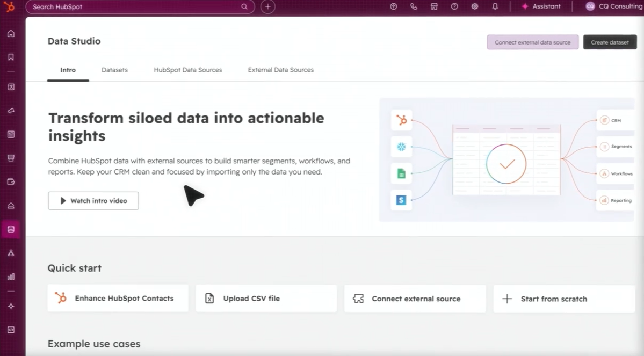Screen dimensions: 644x356
Task: Click Enhance HubSpot Contacts quick start card
Action: pyautogui.click(x=118, y=299)
